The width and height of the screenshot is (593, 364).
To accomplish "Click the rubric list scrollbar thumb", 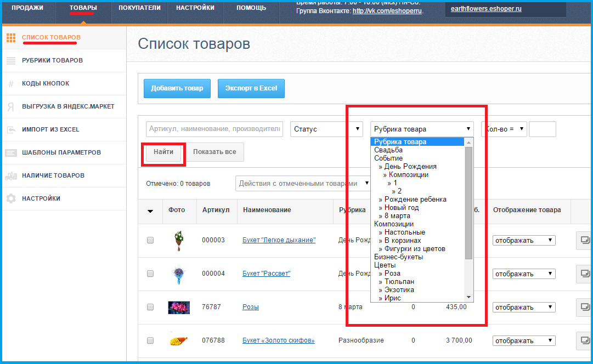I will pos(468,203).
